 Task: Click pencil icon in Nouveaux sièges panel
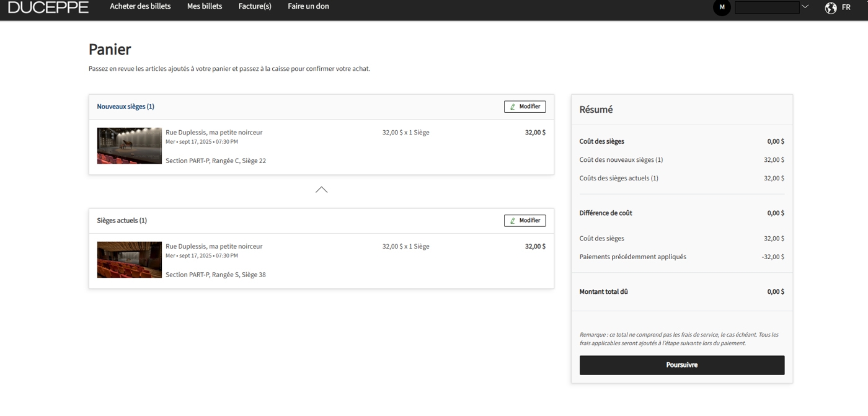point(513,107)
